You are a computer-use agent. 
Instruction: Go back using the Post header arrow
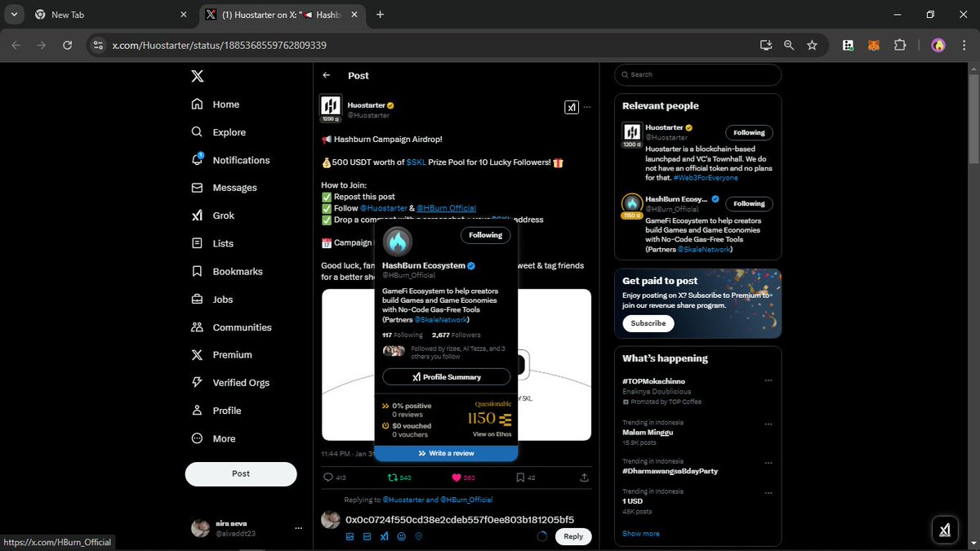click(327, 75)
